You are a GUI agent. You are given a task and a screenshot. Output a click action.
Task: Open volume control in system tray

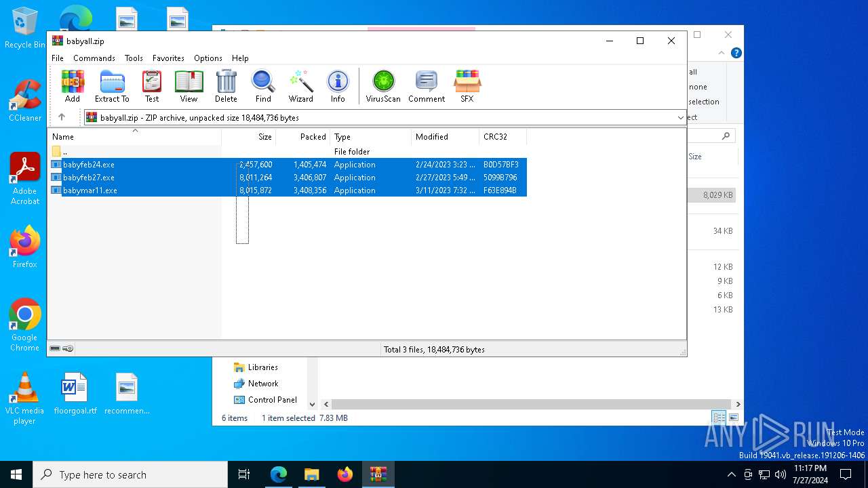coord(781,474)
